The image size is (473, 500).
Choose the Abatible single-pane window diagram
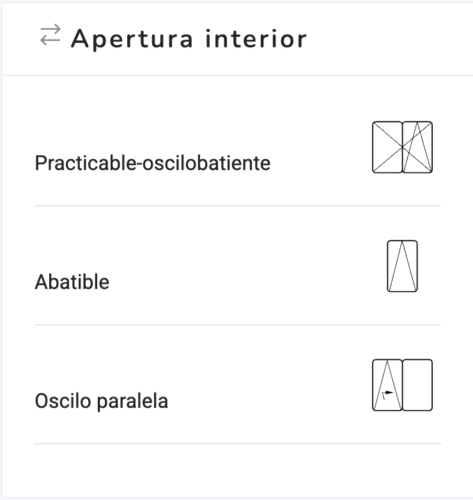tap(402, 266)
